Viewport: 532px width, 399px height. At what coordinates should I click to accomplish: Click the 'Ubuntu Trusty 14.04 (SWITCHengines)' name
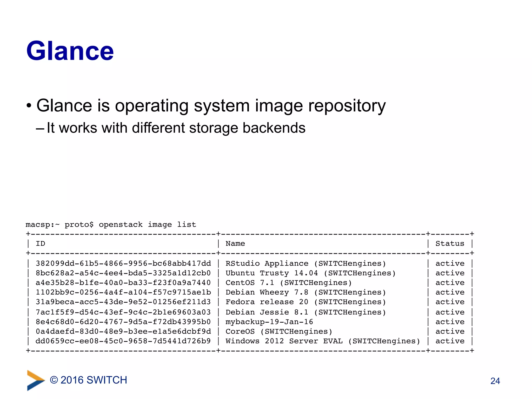(x=311, y=273)
